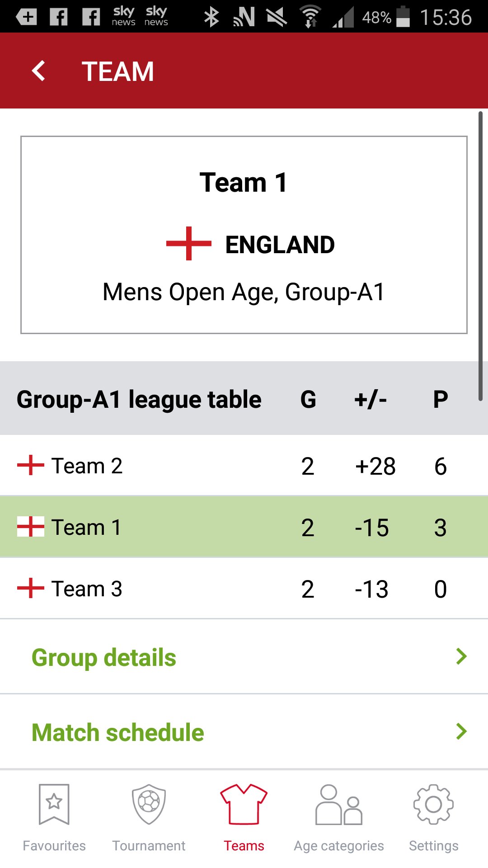The height and width of the screenshot is (868, 488).
Task: Select the Team 3 row
Action: point(244,589)
